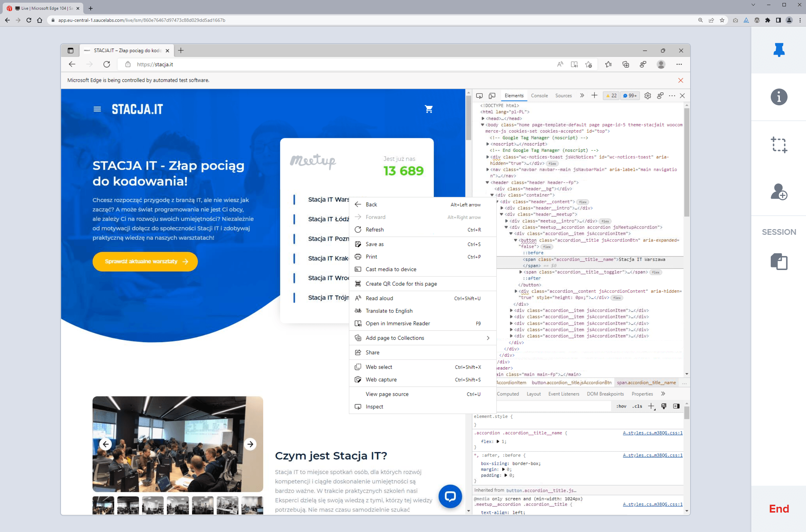Open Chrome extensions puzzle icon
Screen dimensions: 806x532
click(x=768, y=20)
